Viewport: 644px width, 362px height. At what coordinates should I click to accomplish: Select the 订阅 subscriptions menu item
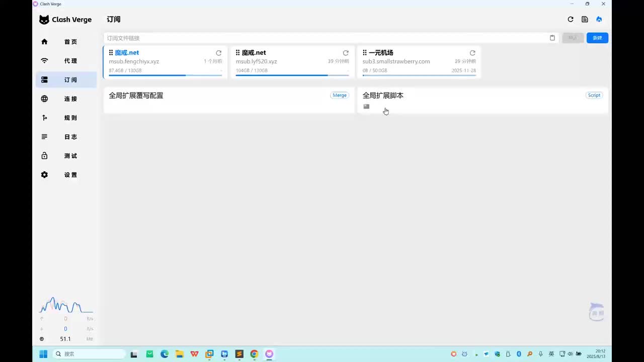point(66,80)
